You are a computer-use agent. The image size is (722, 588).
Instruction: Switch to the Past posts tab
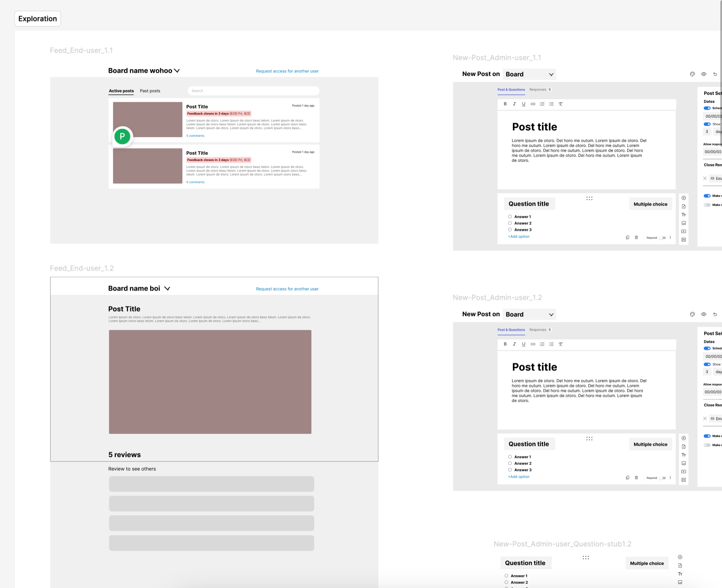click(x=150, y=91)
